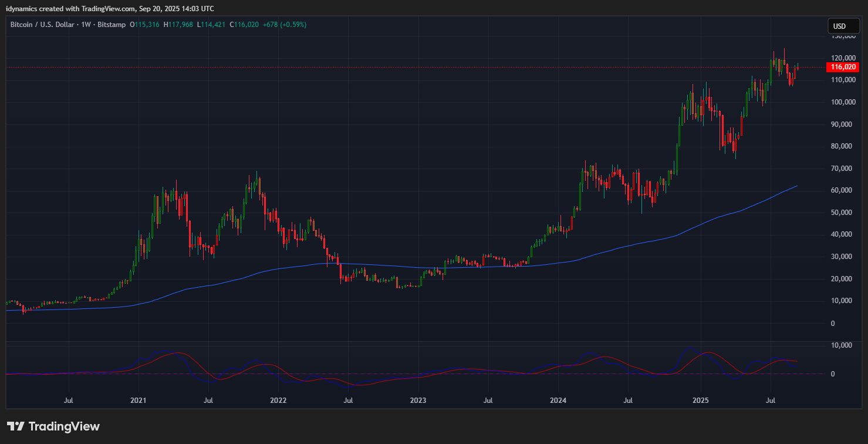Screen dimensions: 868x444
Task: Click the 10,000 label on the indicator pane scale
Action: pyautogui.click(x=844, y=345)
